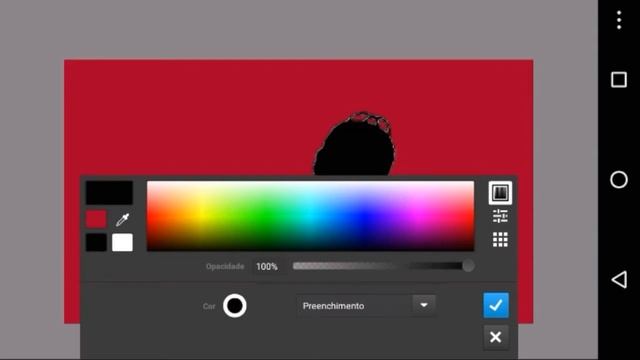Select the white color swatch
The width and height of the screenshot is (640, 360).
pyautogui.click(x=122, y=242)
